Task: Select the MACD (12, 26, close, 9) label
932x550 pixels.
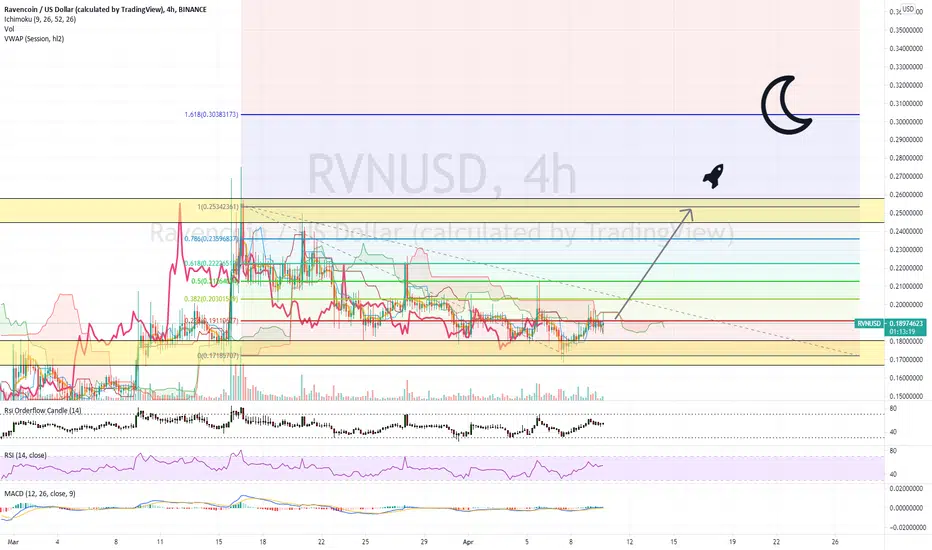Action: pyautogui.click(x=40, y=494)
